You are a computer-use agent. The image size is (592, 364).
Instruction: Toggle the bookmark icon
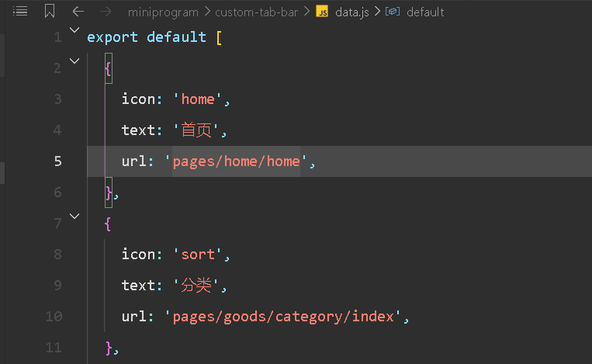pyautogui.click(x=50, y=11)
